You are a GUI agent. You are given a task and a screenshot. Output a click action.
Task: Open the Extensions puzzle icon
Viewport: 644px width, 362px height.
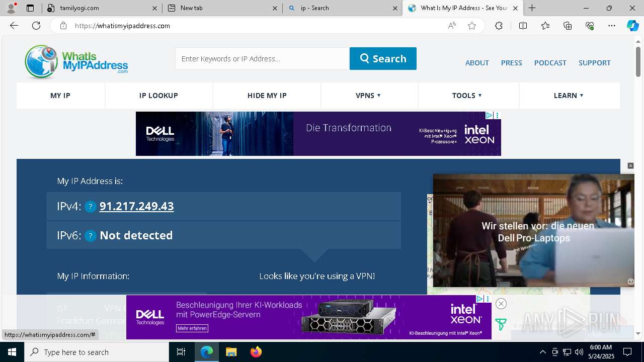(x=499, y=26)
